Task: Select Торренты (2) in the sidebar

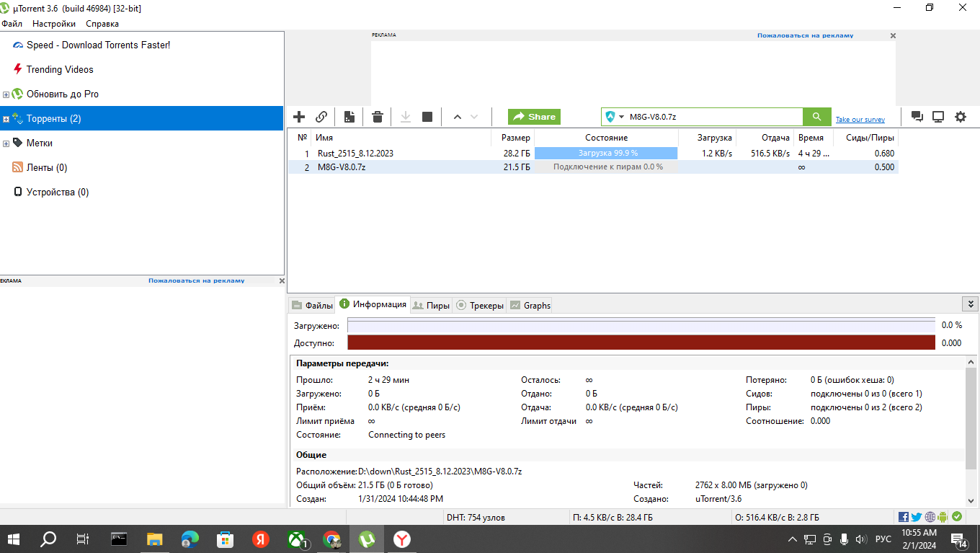Action: 141,118
